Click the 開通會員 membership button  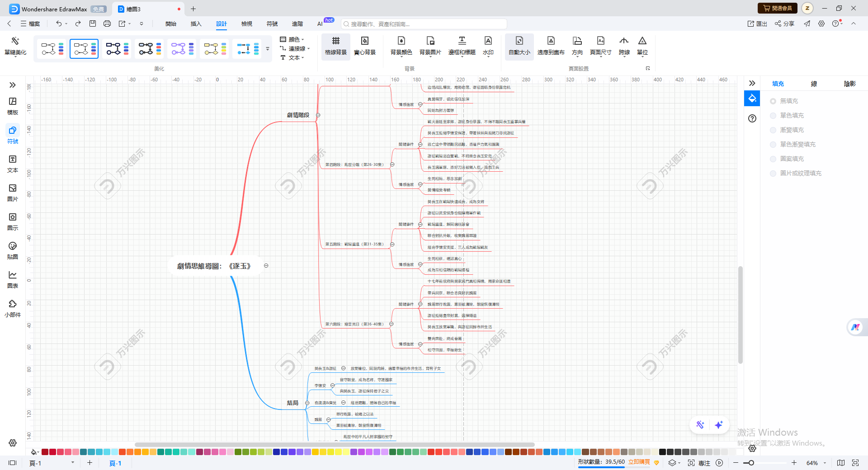[778, 8]
